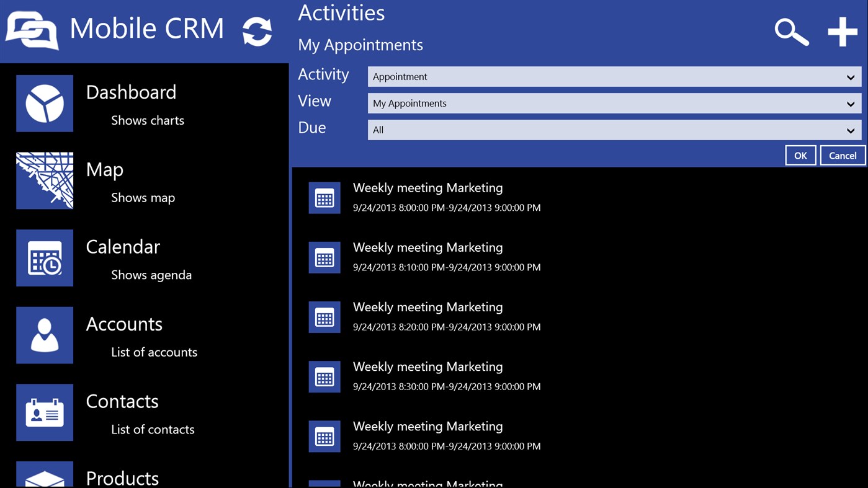
Task: Expand the View dropdown showing My Appointments
Action: click(614, 103)
